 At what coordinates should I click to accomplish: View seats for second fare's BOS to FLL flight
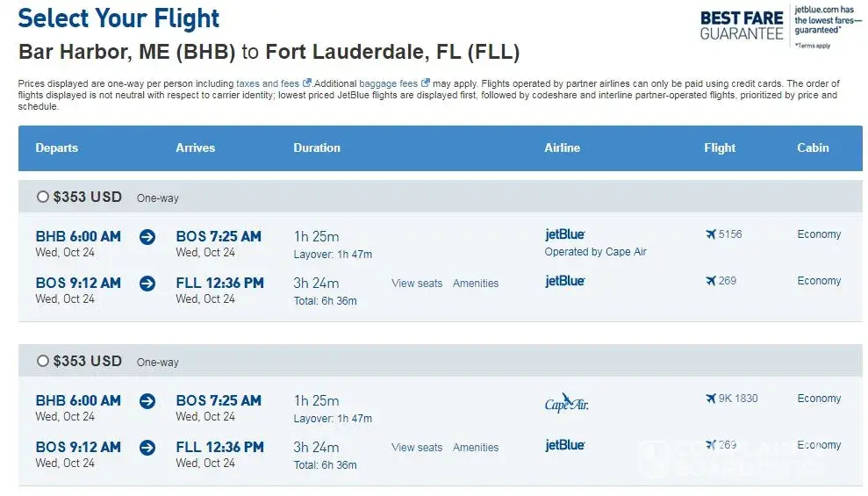pyautogui.click(x=417, y=448)
